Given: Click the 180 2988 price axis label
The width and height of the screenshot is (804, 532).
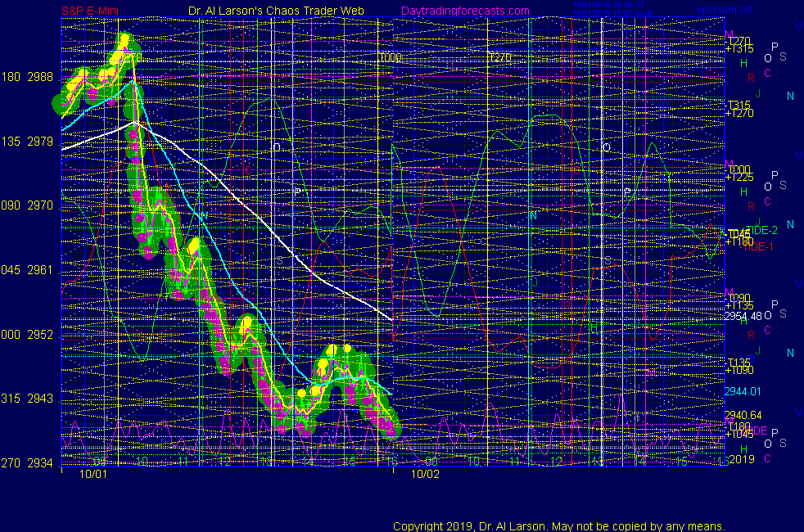Looking at the screenshot, I should 27,77.
